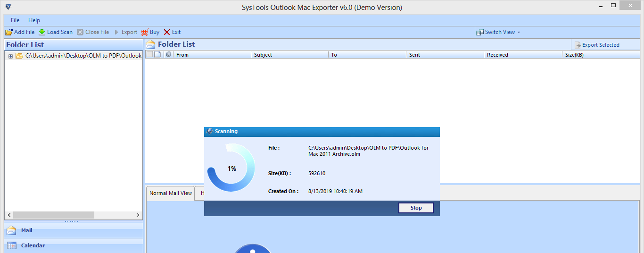Click the right arrow of horizontal scrollbar

[x=138, y=215]
